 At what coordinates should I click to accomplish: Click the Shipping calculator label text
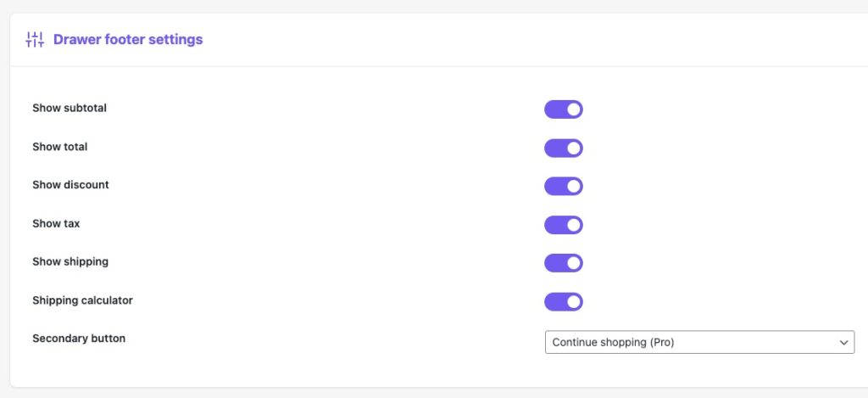click(82, 300)
